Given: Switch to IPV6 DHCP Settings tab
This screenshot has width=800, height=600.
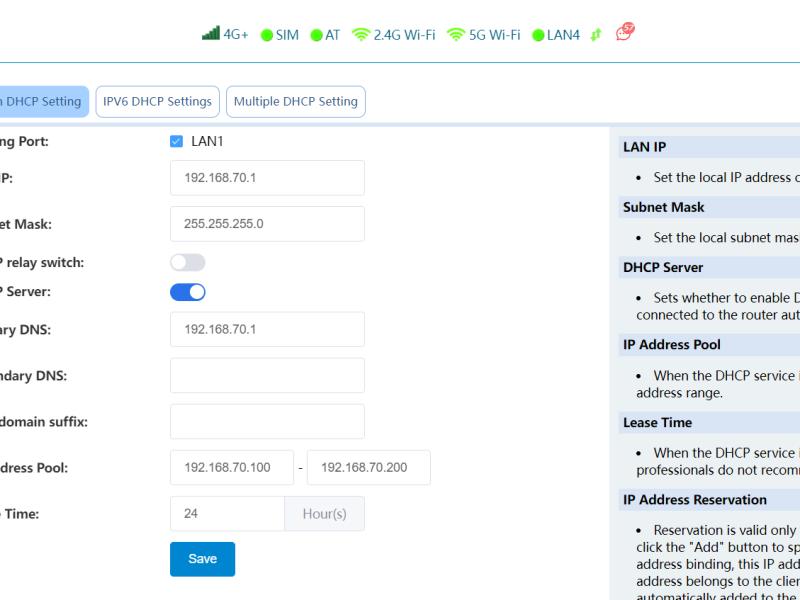Looking at the screenshot, I should [158, 101].
